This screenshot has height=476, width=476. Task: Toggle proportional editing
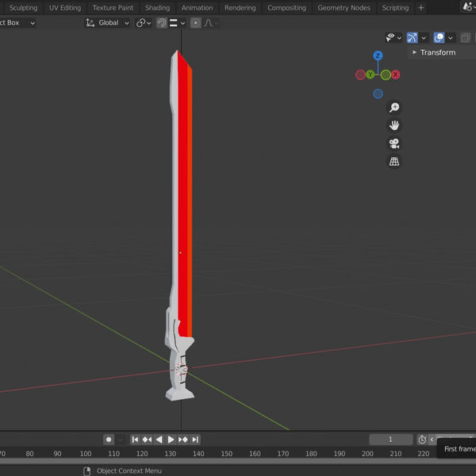click(196, 23)
